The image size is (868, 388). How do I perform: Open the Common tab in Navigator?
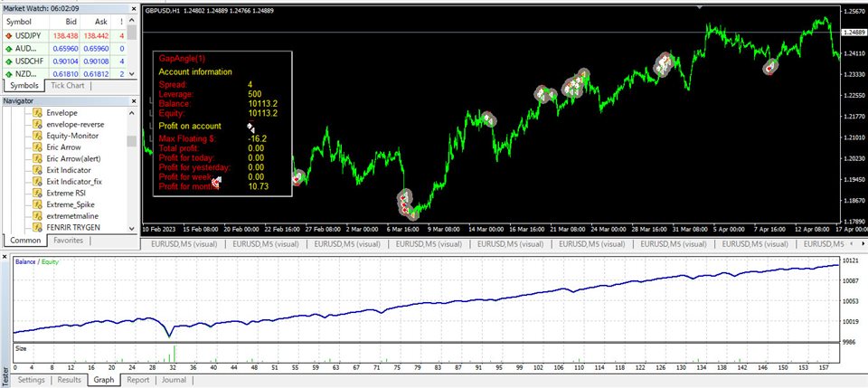click(x=25, y=241)
